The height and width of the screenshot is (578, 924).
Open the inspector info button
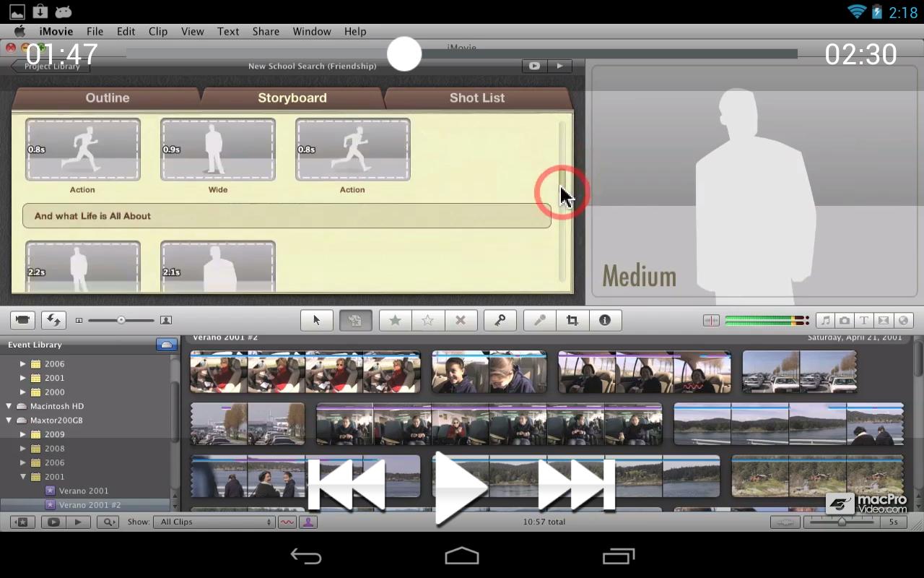point(605,320)
